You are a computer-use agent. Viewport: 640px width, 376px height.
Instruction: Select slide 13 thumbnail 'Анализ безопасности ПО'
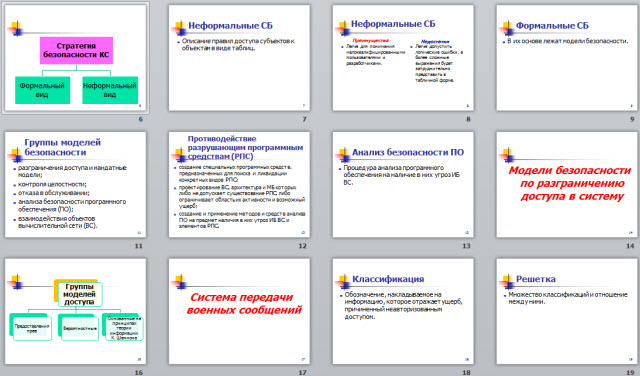(403, 185)
